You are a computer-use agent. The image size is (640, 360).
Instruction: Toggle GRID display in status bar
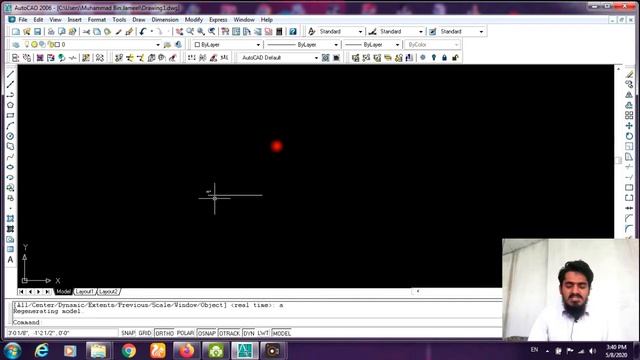[145, 333]
